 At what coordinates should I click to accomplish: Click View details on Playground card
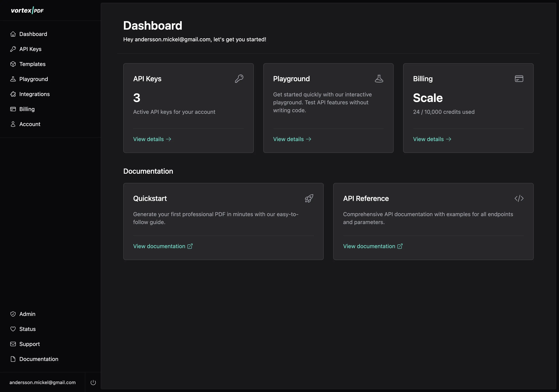point(292,139)
